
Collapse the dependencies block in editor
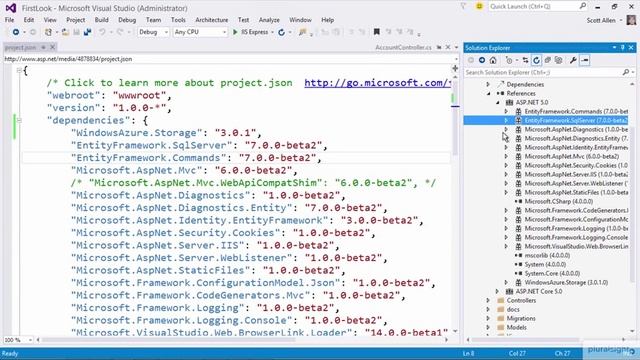point(19,120)
